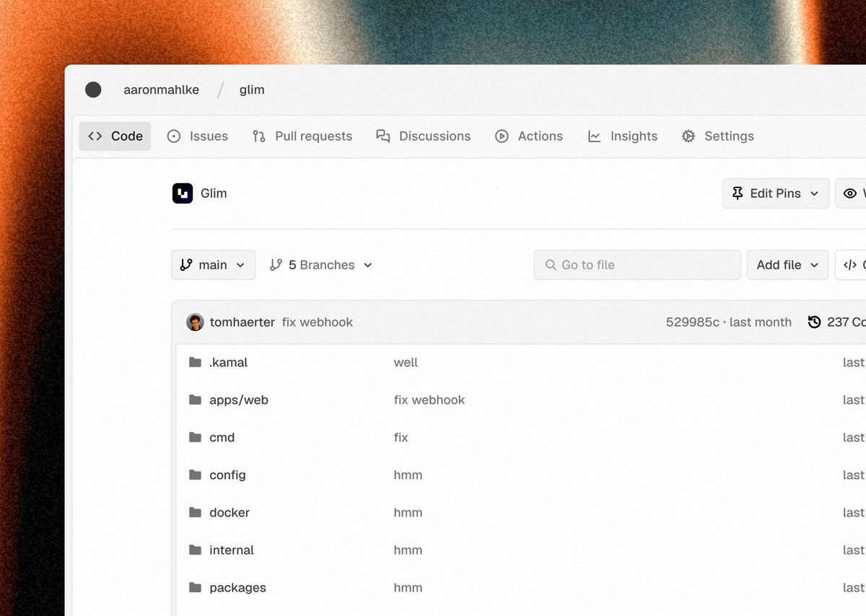This screenshot has height=616, width=866.
Task: Open the well commit message for .kamal
Action: point(406,362)
